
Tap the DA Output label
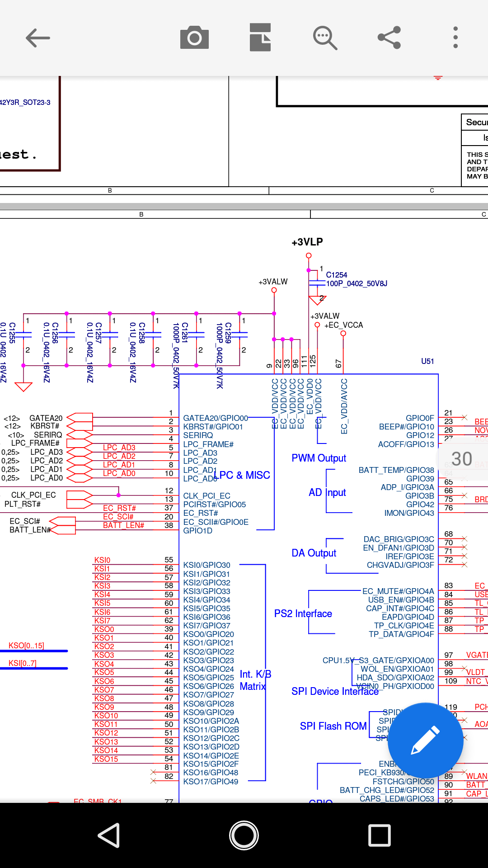pos(314,553)
